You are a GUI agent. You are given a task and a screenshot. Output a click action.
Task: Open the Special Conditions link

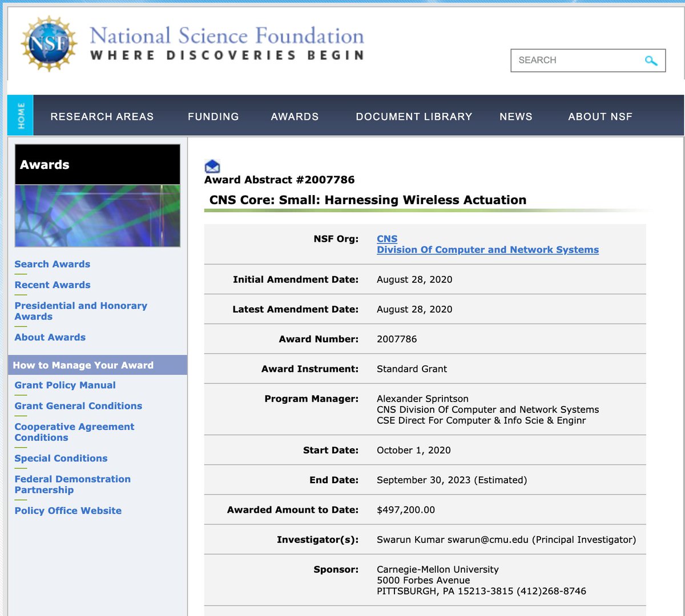pos(61,458)
